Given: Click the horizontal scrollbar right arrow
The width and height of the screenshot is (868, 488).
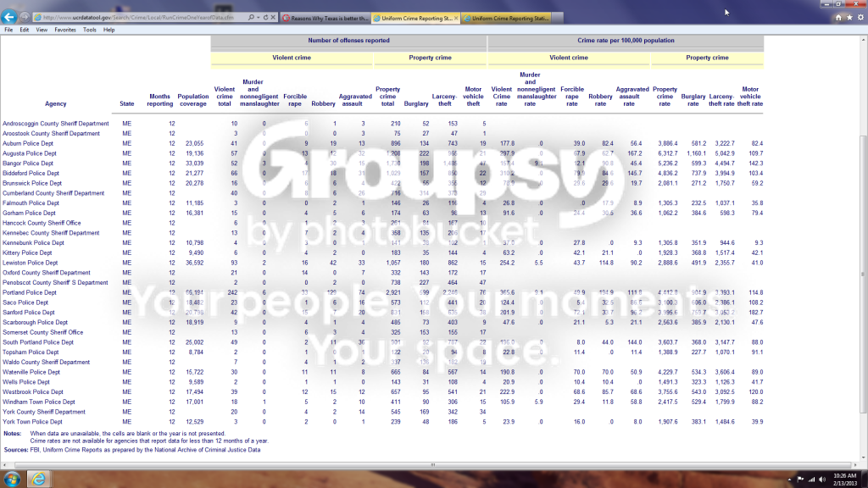Looking at the screenshot, I should pyautogui.click(x=855, y=465).
